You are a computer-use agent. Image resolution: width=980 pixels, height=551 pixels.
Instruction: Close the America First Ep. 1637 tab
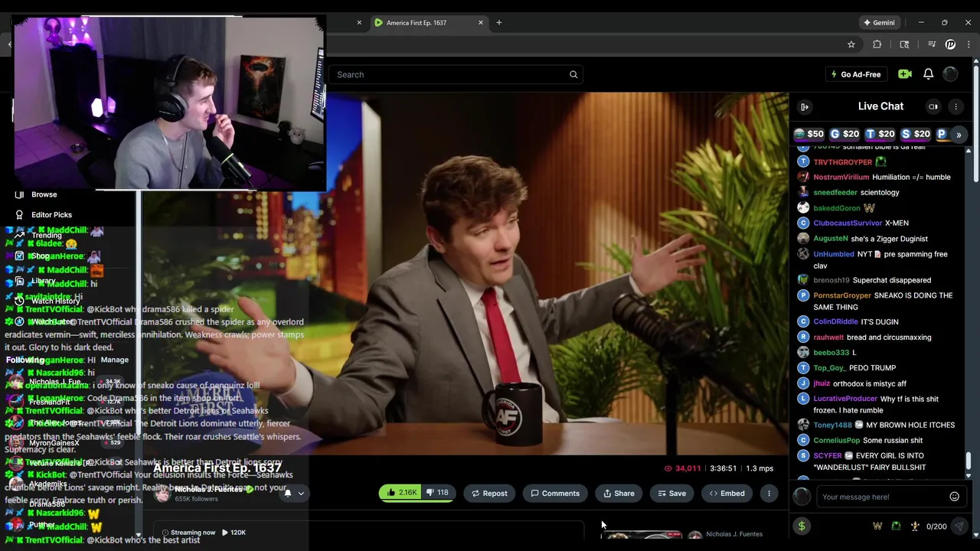pyautogui.click(x=481, y=22)
